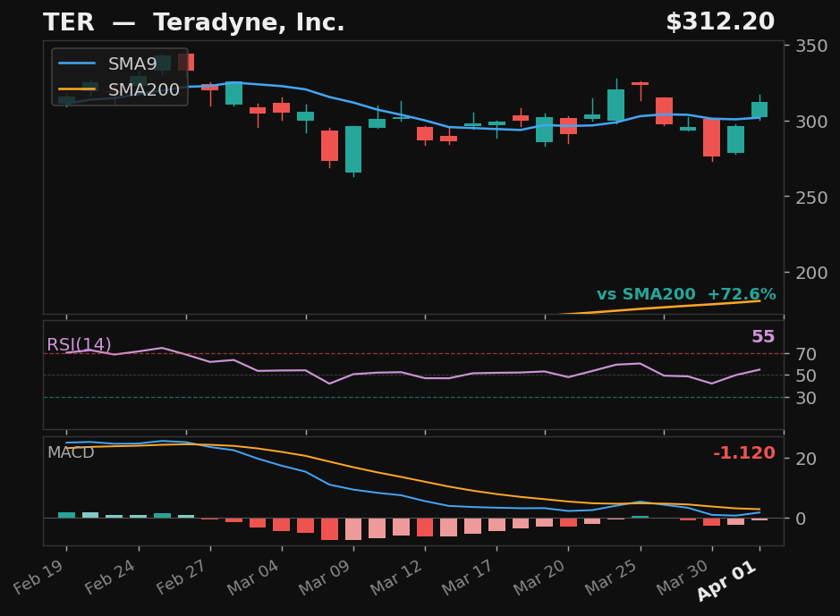Select the SMA9 legend entry
840x616 pixels.
107,63
